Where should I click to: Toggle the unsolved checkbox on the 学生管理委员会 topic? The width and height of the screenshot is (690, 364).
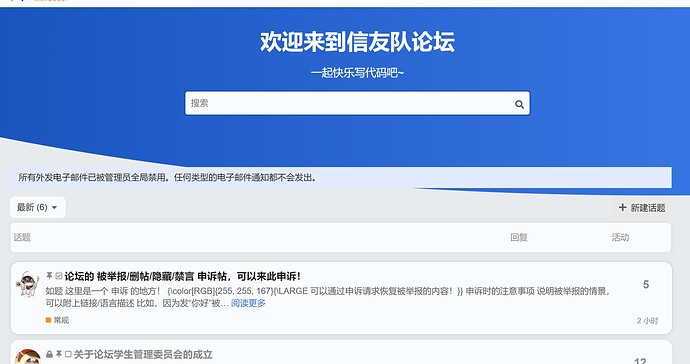[68, 354]
